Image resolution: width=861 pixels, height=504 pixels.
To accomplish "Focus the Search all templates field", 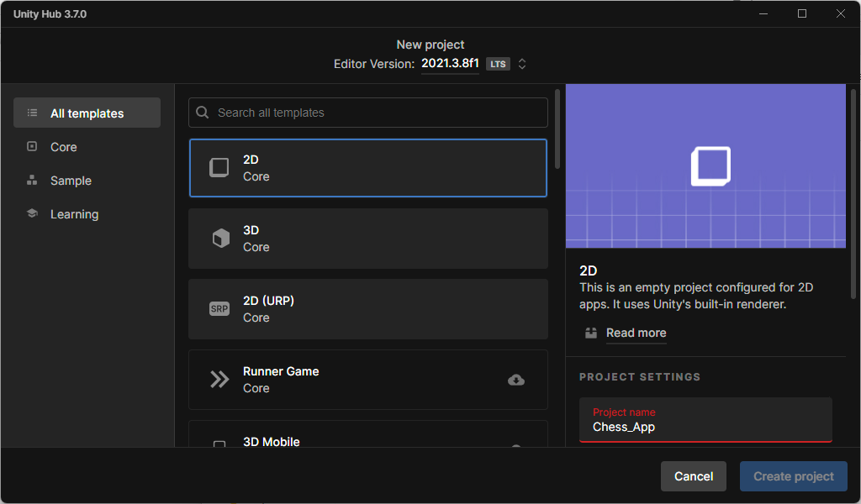I will coord(368,113).
